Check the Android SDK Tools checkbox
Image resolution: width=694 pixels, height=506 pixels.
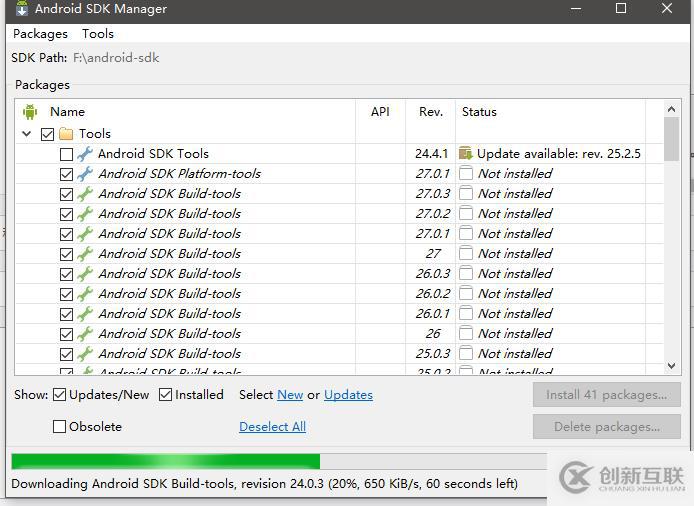pyautogui.click(x=66, y=154)
